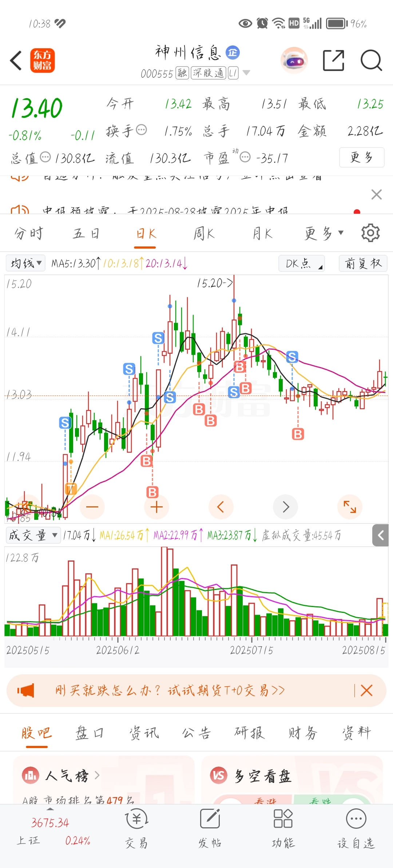
Task: Open the 人气榜 icon card
Action: 31,776
